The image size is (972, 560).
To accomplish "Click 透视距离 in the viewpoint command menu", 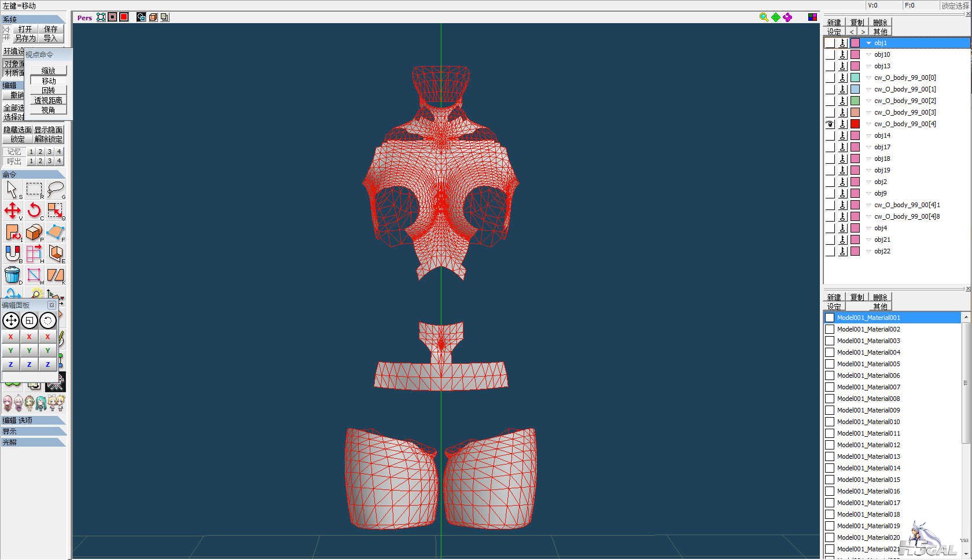I will pos(49,100).
